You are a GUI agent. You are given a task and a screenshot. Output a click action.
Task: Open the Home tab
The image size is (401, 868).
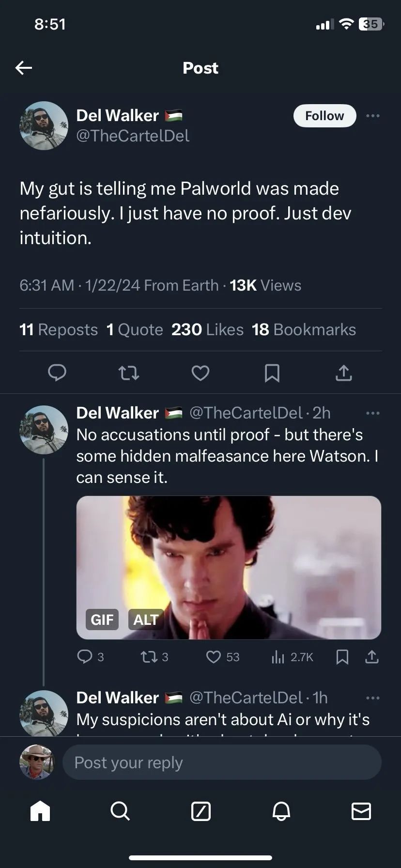40,810
